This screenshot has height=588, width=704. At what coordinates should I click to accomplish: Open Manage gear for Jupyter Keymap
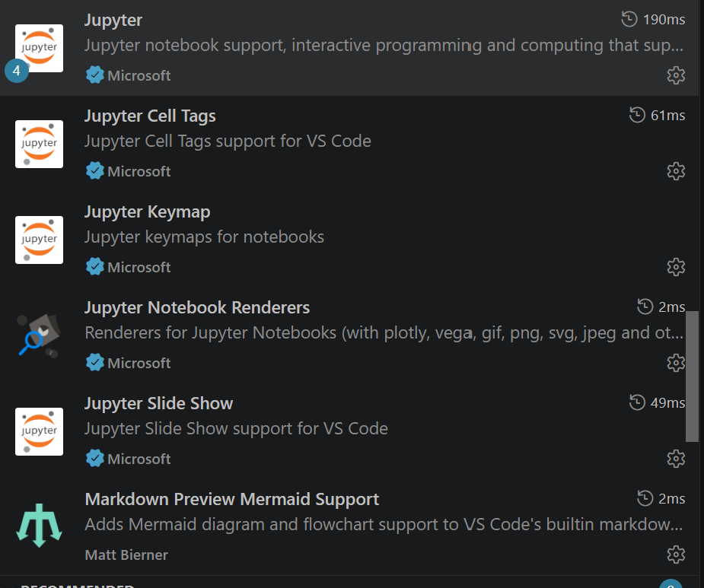[676, 267]
